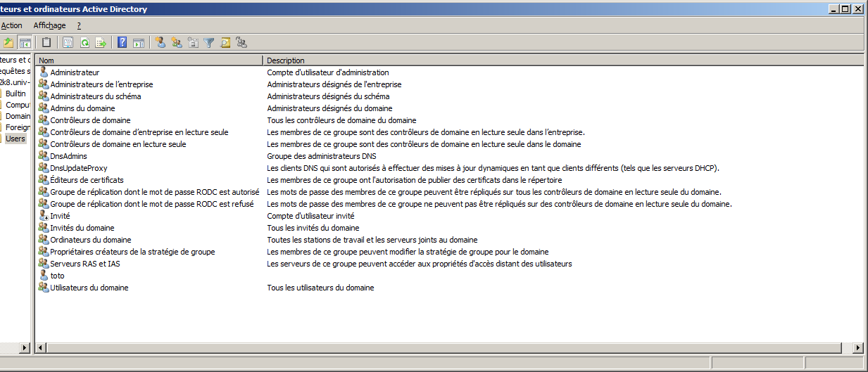The height and width of the screenshot is (372, 868).
Task: Create a new group with toolbar icon
Action: (176, 42)
